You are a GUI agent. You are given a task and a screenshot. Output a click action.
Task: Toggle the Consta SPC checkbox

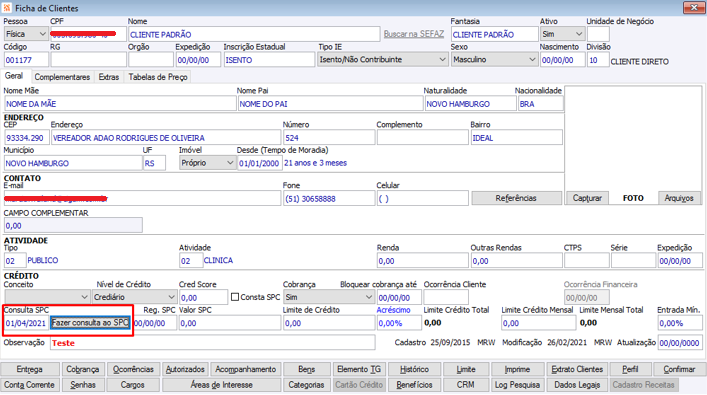coord(234,297)
